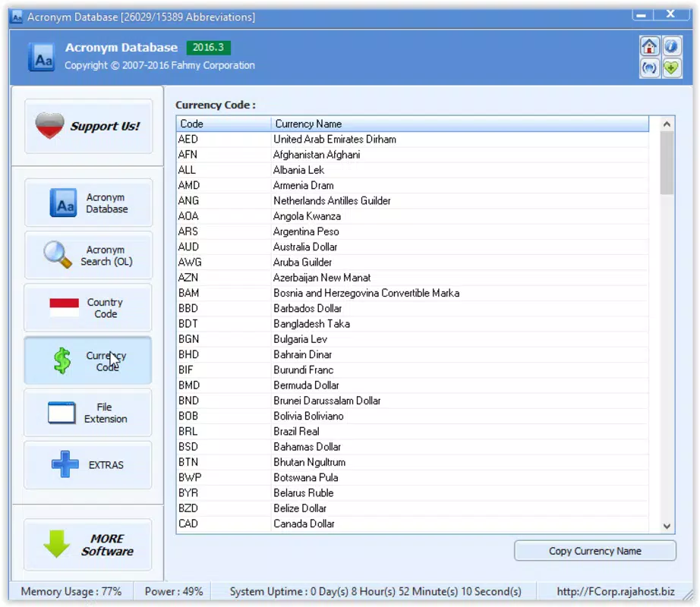The image size is (700, 607).
Task: Click the green dollar sign icon
Action: [x=62, y=360]
